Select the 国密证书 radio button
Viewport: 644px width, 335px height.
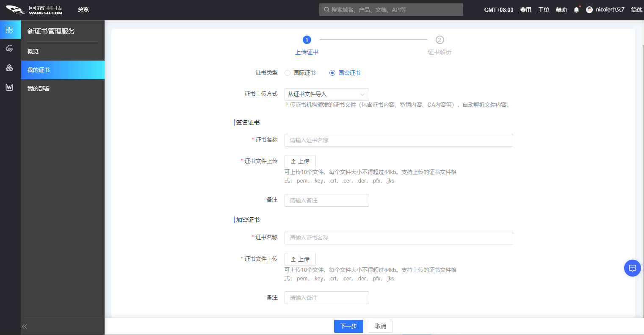332,73
